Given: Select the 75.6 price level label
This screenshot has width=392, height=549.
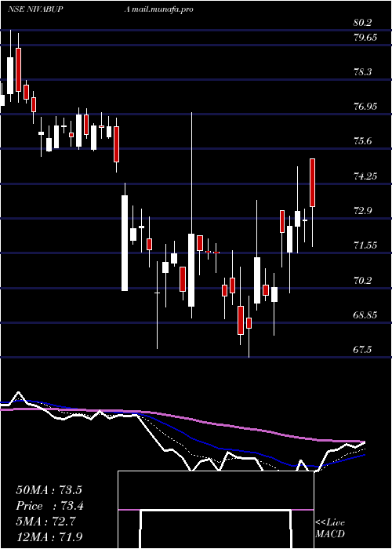Looking at the screenshot, I should (362, 141).
